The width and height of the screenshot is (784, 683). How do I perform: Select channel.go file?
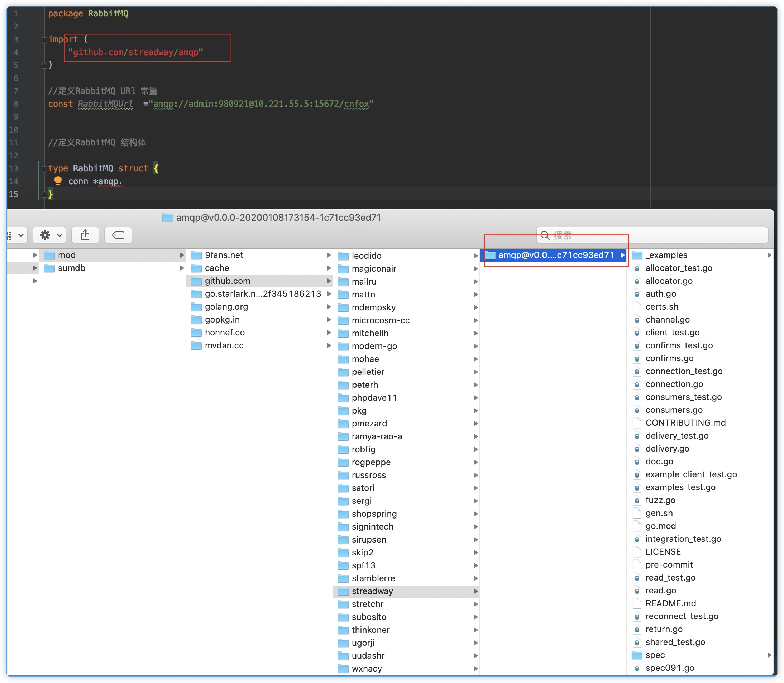point(701,320)
